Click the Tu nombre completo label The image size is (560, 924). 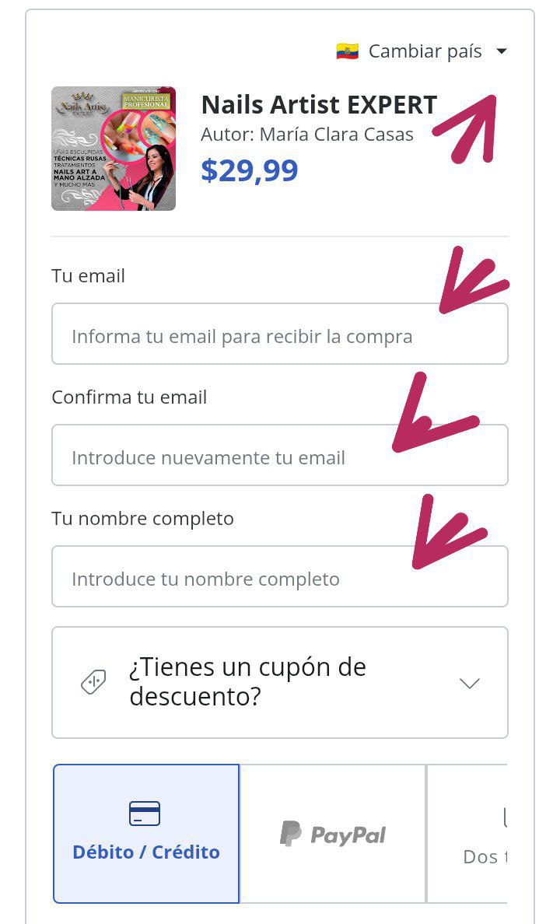click(x=142, y=519)
